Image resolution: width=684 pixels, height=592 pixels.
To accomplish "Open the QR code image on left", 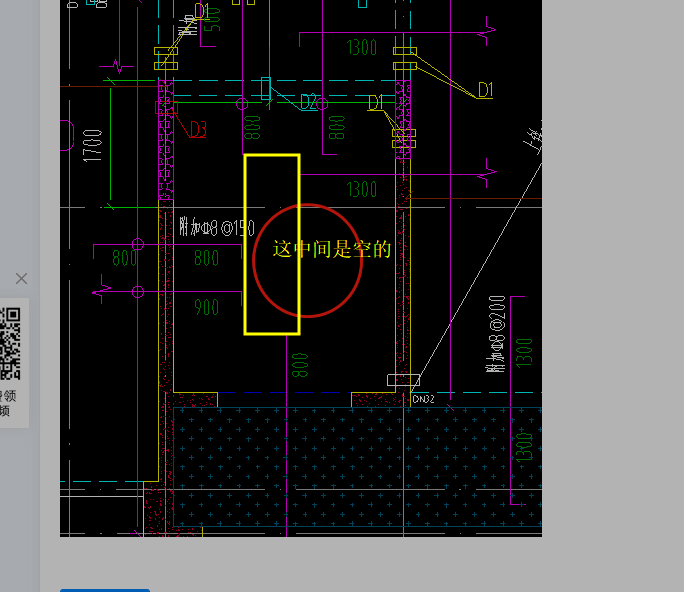I will point(10,343).
